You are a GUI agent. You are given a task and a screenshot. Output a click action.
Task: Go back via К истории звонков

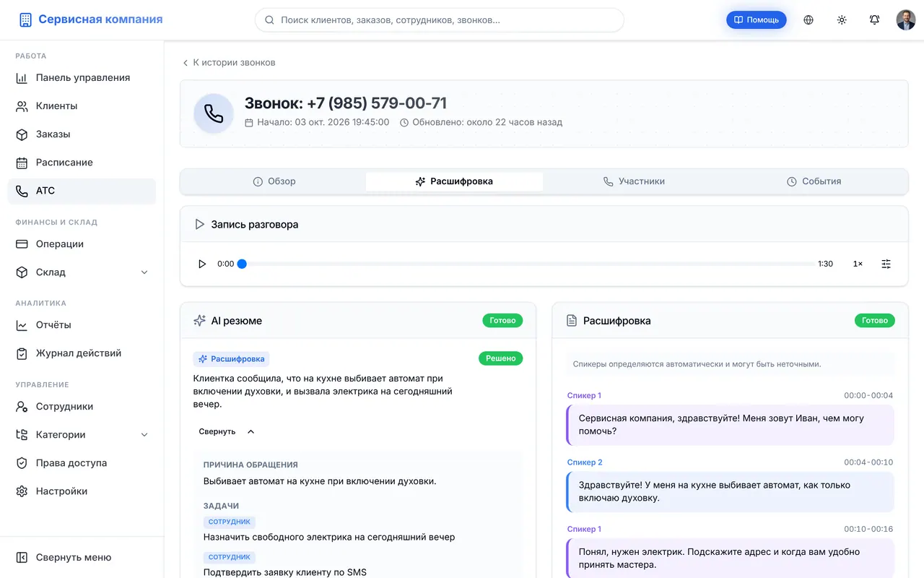tap(228, 63)
